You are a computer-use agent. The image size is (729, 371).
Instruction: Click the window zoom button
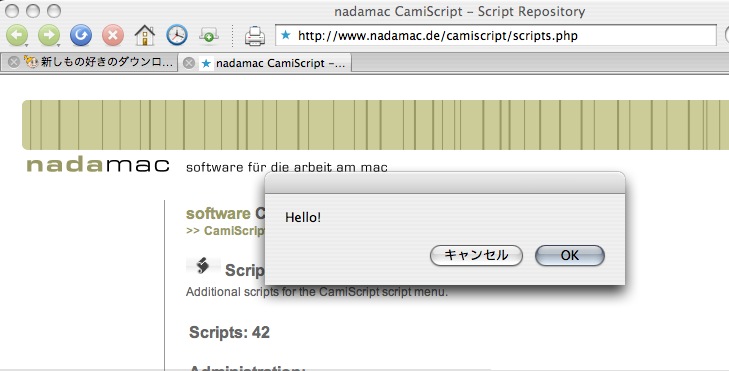coord(54,11)
